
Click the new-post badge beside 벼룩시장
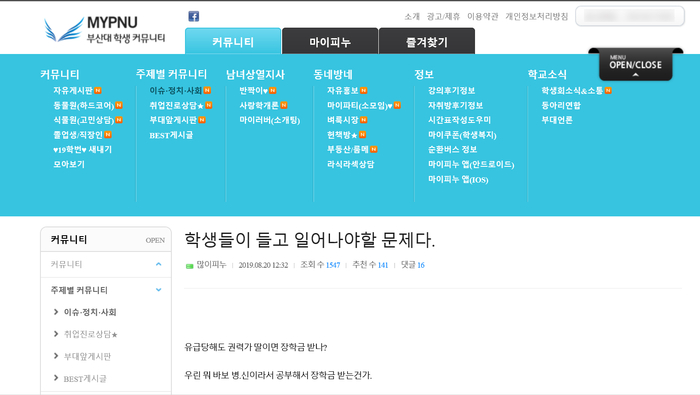[364, 120]
